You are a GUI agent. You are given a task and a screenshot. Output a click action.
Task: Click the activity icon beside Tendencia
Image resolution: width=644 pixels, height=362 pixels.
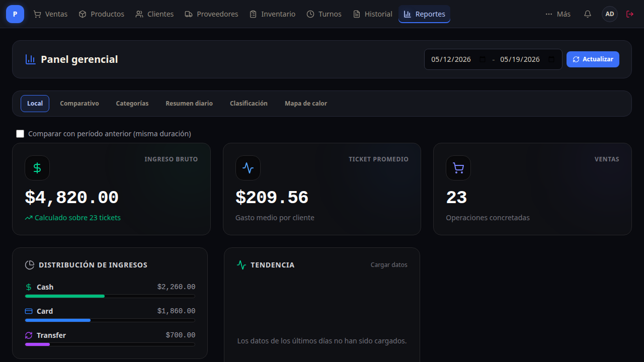pyautogui.click(x=242, y=265)
